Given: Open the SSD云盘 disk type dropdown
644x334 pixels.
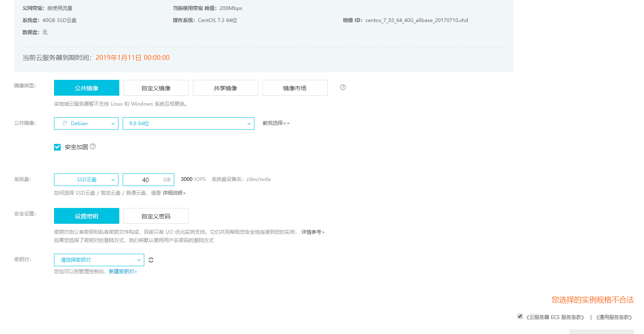Looking at the screenshot, I should point(86,180).
